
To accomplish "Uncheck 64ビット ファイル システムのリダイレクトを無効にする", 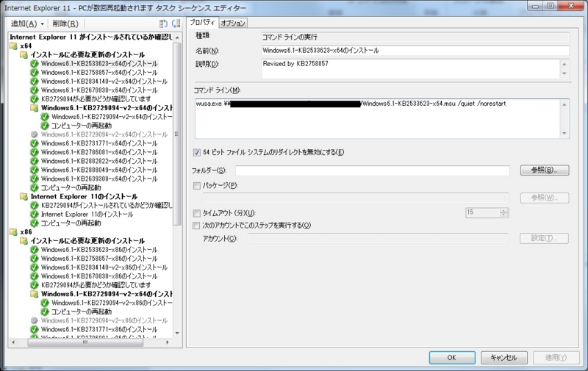I will [x=196, y=153].
